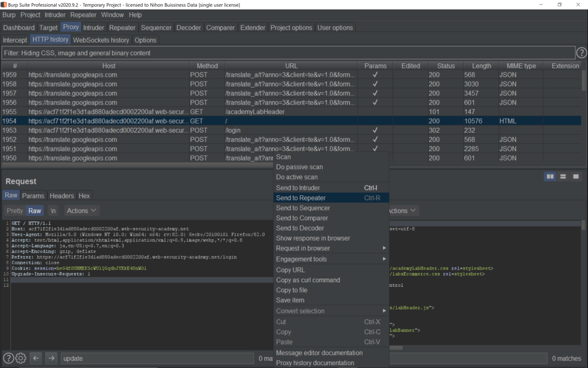Image resolution: width=588 pixels, height=368 pixels.
Task: Open Proxy history documentation
Action: (x=331, y=363)
